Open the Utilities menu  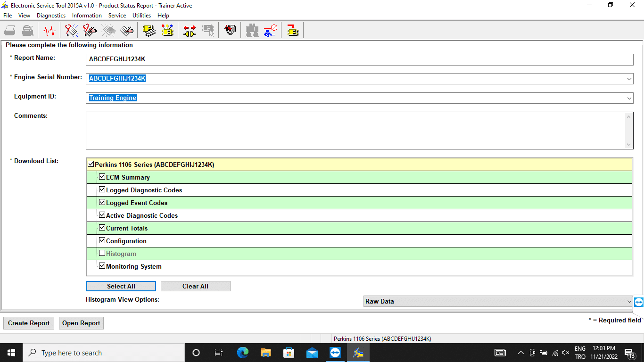click(141, 16)
